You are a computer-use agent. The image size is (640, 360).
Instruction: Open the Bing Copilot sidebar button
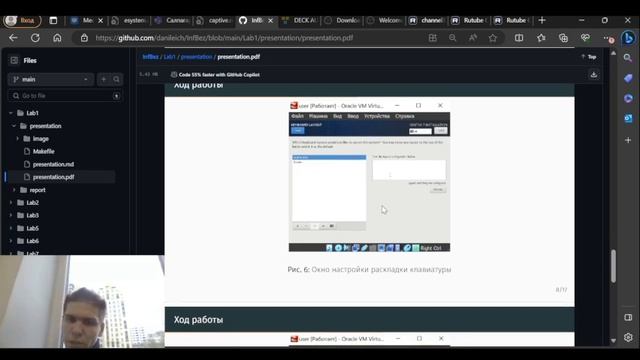[629, 38]
